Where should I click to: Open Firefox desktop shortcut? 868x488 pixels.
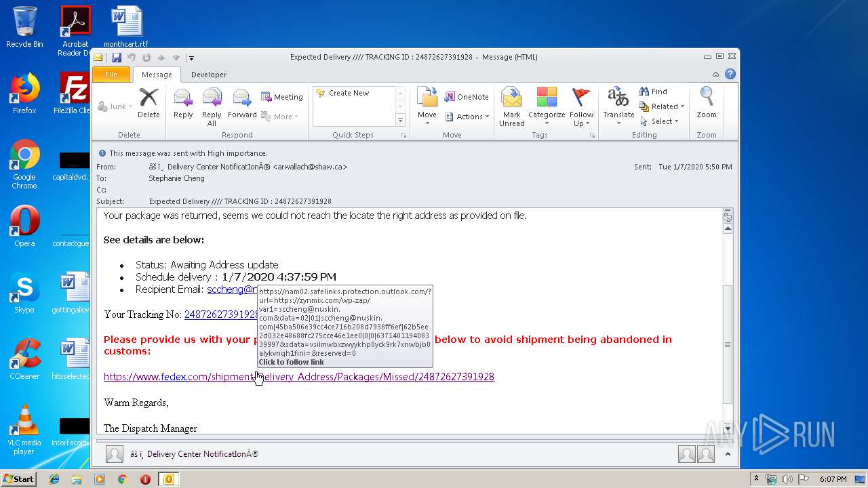point(24,94)
